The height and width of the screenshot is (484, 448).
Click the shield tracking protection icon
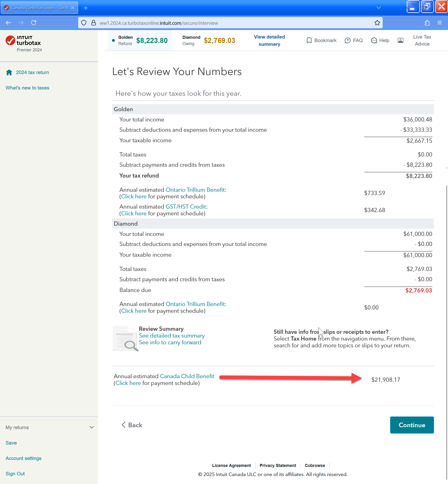click(x=84, y=23)
